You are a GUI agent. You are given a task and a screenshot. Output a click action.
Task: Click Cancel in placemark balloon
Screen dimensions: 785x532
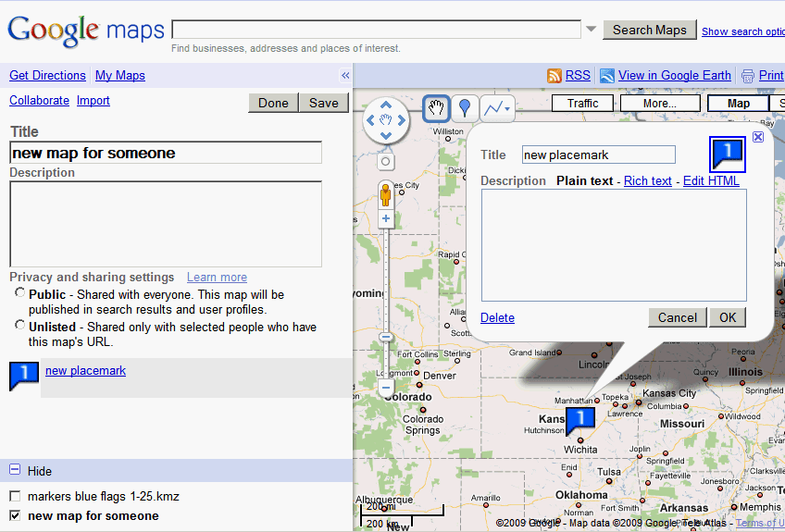pyautogui.click(x=677, y=317)
